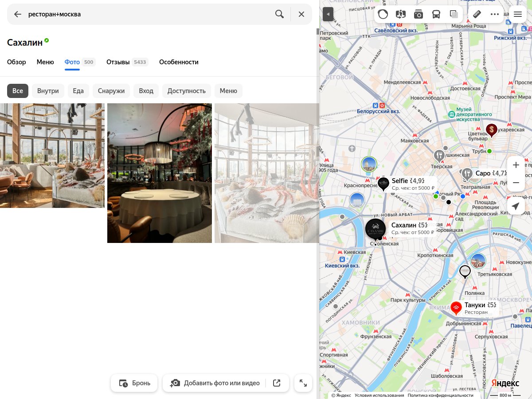
Task: Clear the search with the X icon
Action: (x=301, y=14)
